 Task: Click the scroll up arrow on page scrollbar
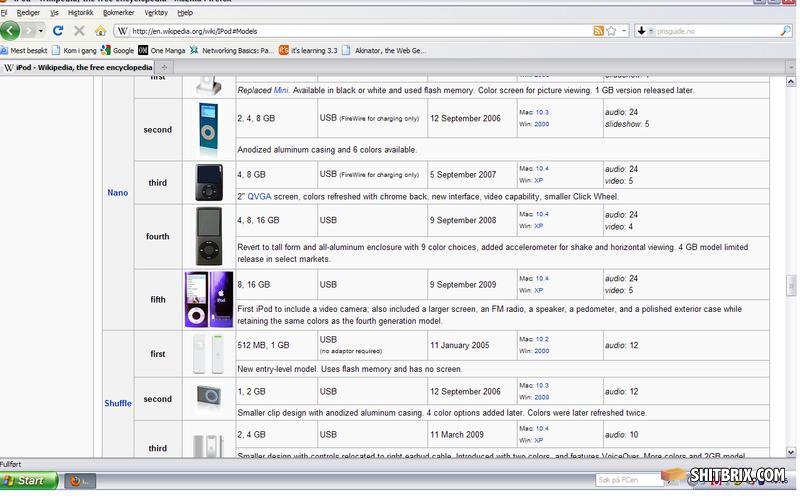click(790, 82)
